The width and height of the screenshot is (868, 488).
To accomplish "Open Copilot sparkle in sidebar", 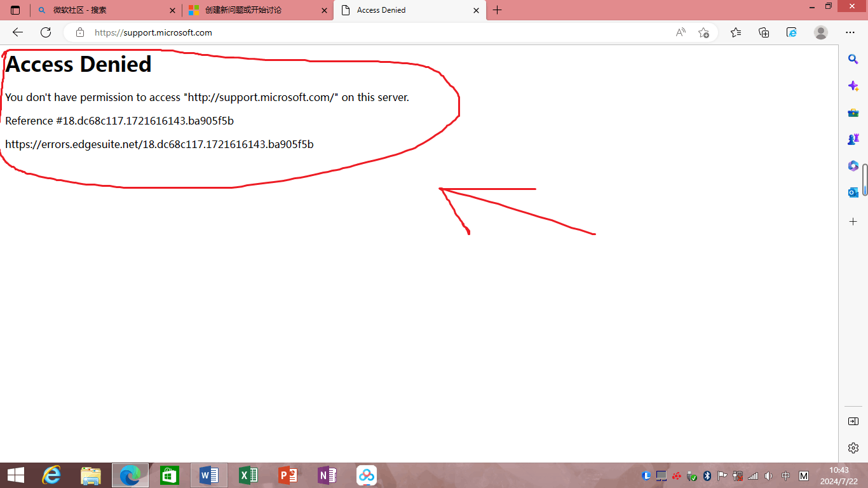I will tap(853, 86).
